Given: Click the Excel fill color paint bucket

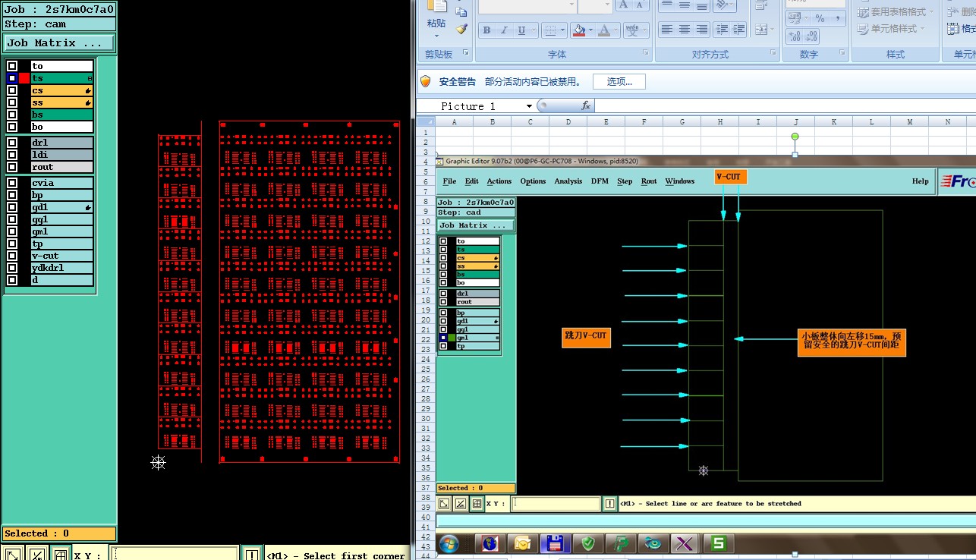Looking at the screenshot, I should pyautogui.click(x=579, y=31).
